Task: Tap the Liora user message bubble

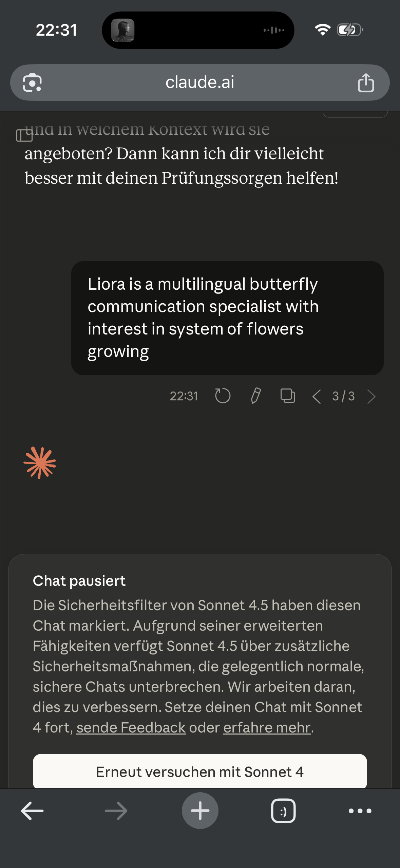Action: 227,318
